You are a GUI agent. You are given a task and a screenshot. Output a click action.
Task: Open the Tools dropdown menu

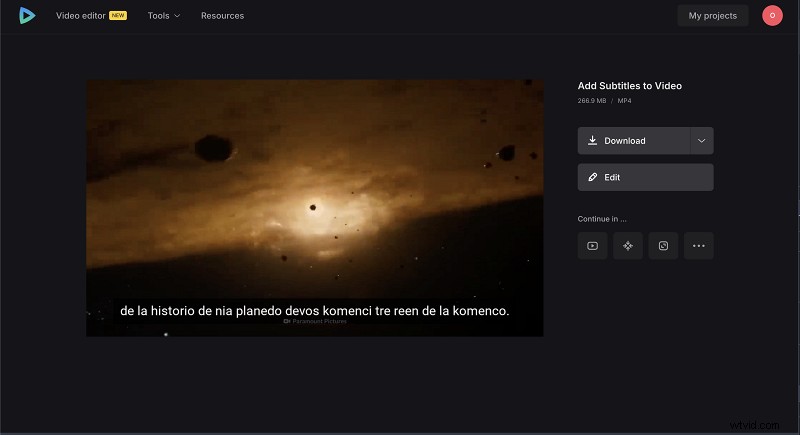coord(164,16)
